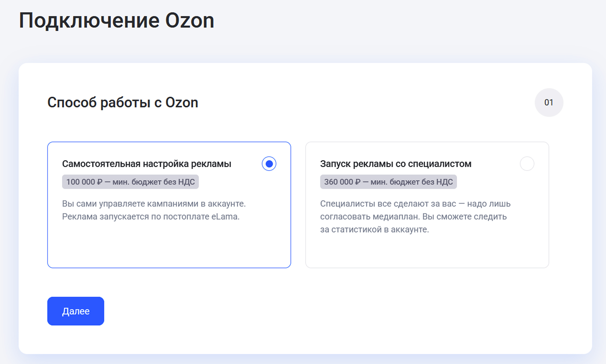The image size is (606, 364).
Task: Click the media plan description text
Action: (x=415, y=216)
